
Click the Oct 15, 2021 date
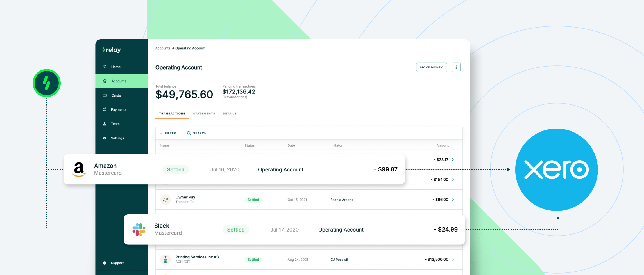(297, 200)
